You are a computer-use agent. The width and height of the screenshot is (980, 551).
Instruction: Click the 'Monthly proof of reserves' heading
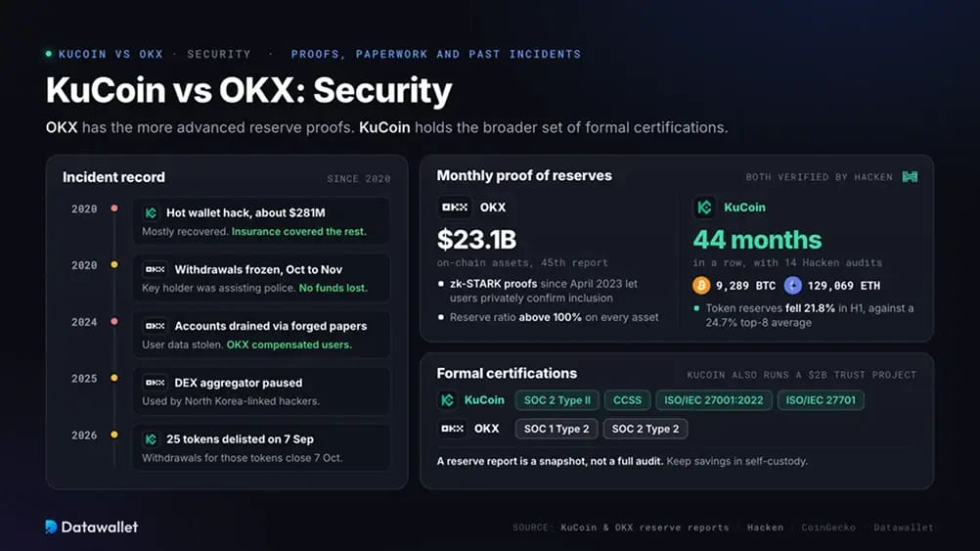point(524,176)
